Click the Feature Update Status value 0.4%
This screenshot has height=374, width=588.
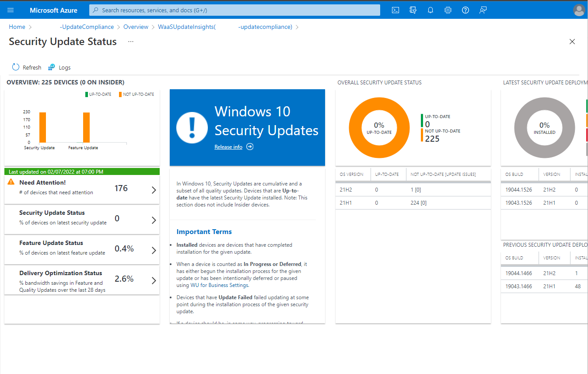click(124, 249)
